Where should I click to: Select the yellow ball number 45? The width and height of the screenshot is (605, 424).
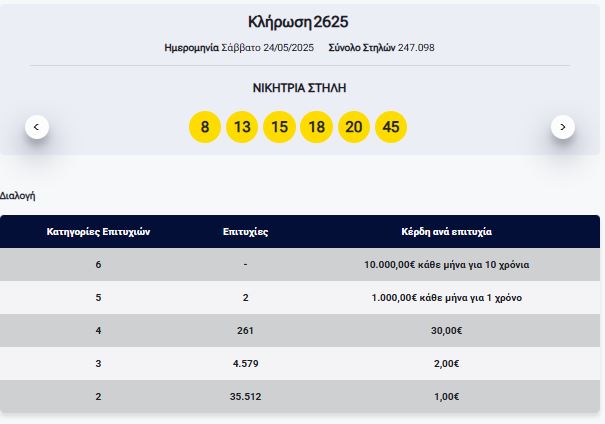point(391,127)
